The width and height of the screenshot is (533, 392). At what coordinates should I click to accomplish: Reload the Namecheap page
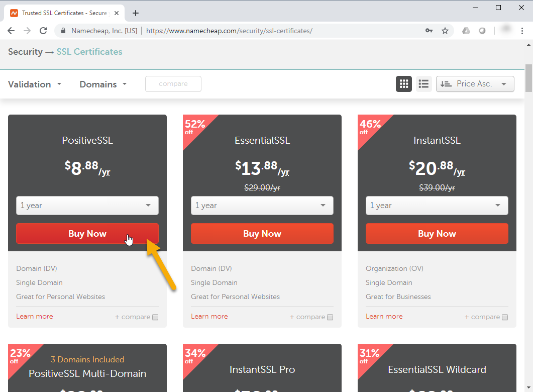43,31
